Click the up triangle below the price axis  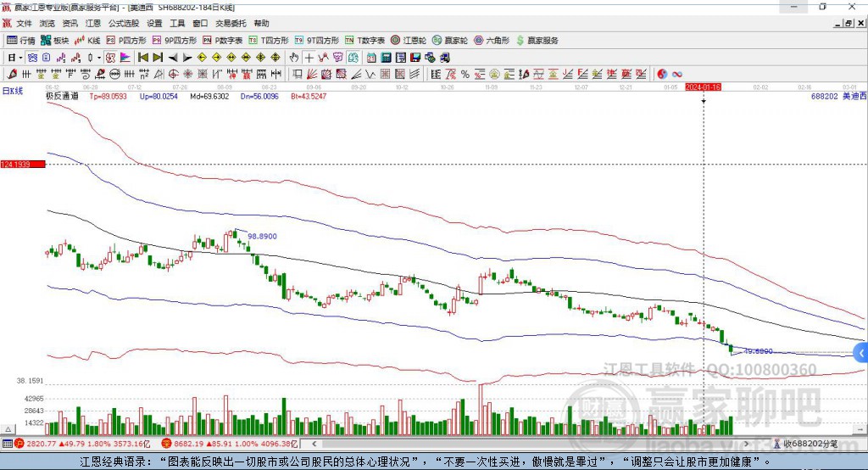(x=8, y=429)
